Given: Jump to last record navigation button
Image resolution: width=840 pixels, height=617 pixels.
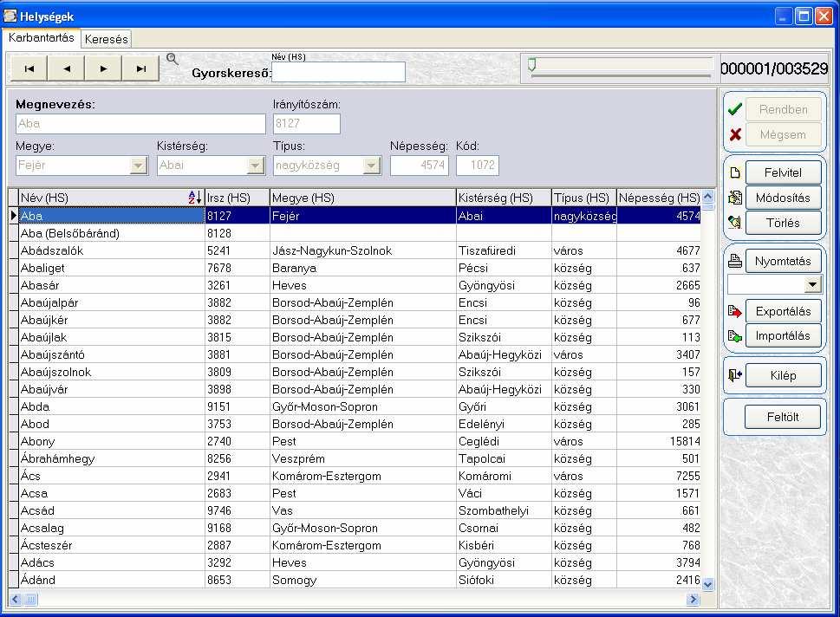Looking at the screenshot, I should pos(141,68).
